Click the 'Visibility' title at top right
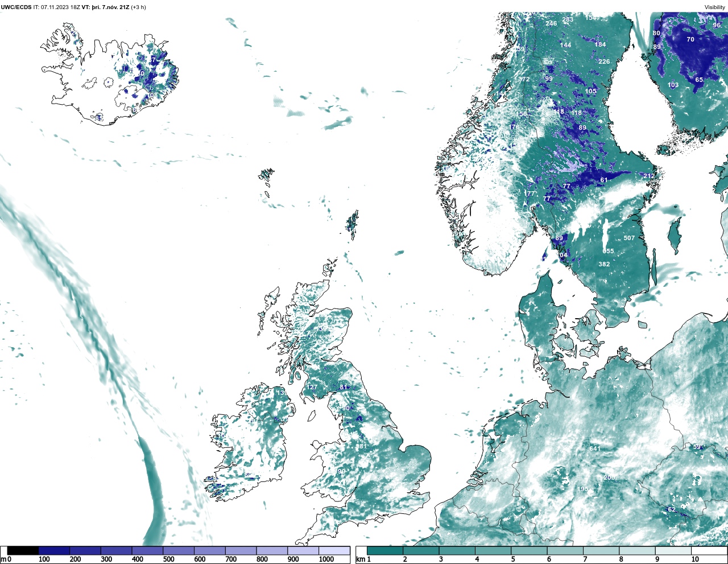The width and height of the screenshot is (728, 564). pyautogui.click(x=715, y=7)
